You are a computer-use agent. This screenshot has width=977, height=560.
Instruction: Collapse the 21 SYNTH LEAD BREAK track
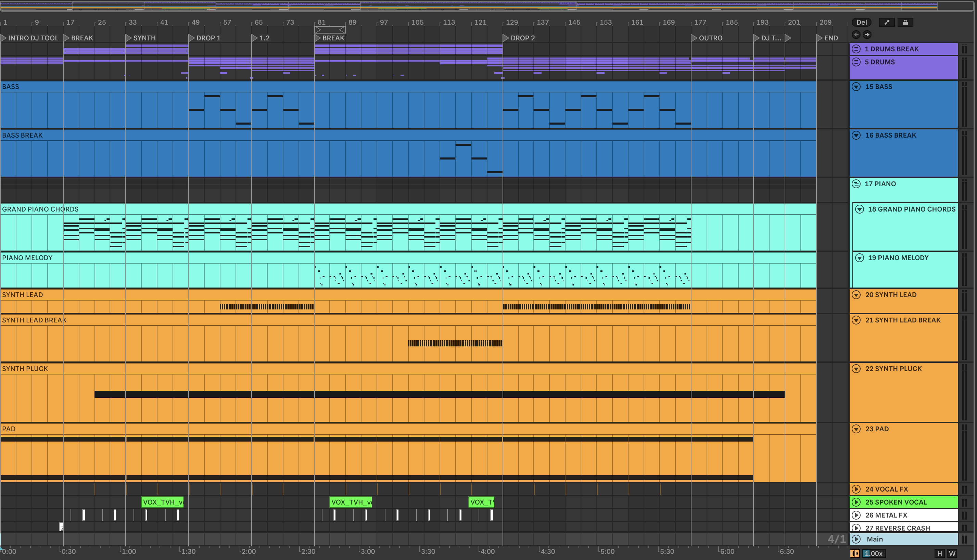856,320
